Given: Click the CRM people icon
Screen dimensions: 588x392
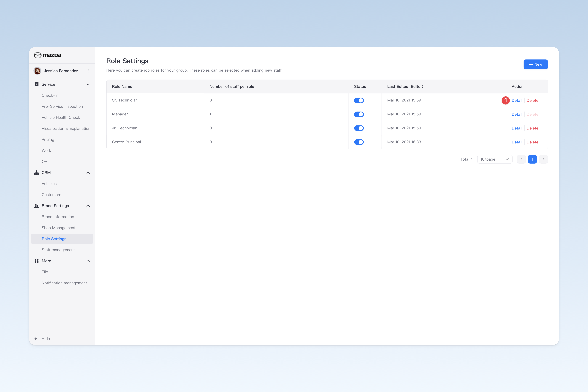Looking at the screenshot, I should (36, 172).
